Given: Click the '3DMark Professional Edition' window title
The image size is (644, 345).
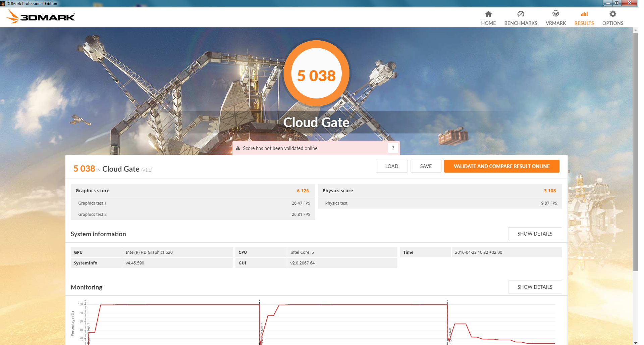Looking at the screenshot, I should click(x=32, y=3).
